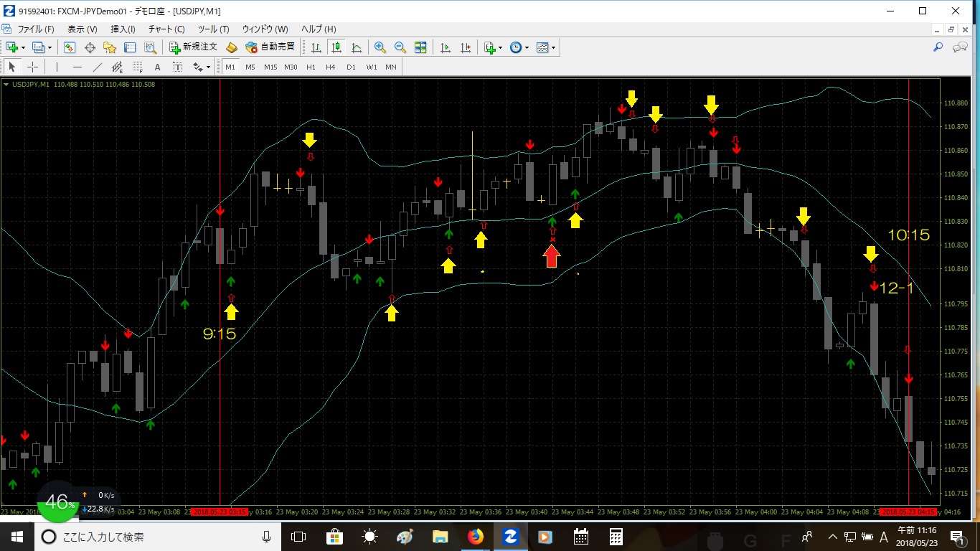This screenshot has height=551, width=980.
Task: Expand the USDJPY,M1 chart title triangle
Action: click(6, 84)
